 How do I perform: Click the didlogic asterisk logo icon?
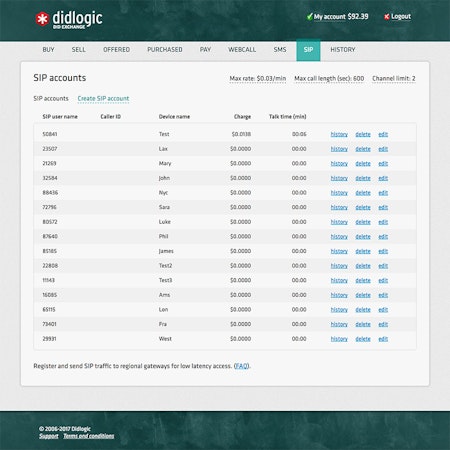click(x=42, y=19)
